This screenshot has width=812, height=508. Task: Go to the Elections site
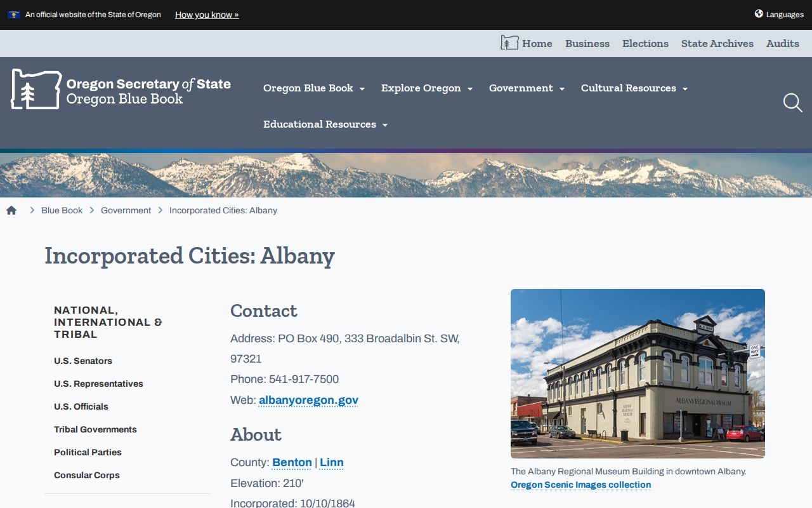click(645, 43)
